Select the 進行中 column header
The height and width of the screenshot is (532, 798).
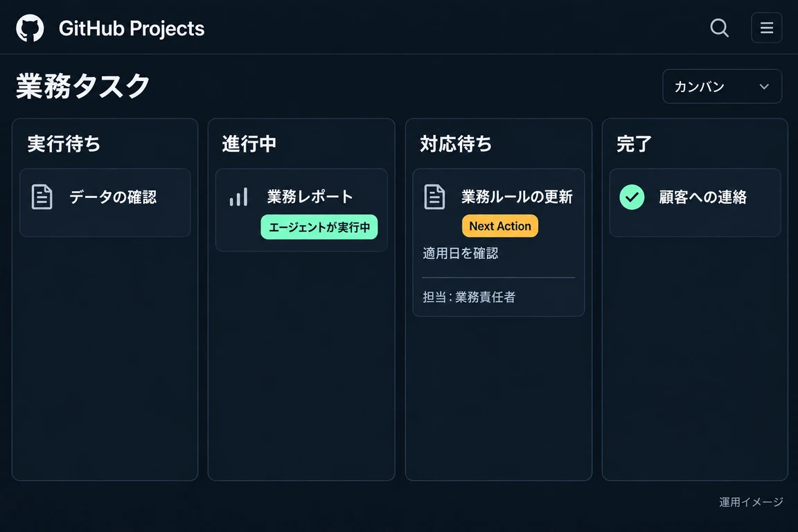249,143
